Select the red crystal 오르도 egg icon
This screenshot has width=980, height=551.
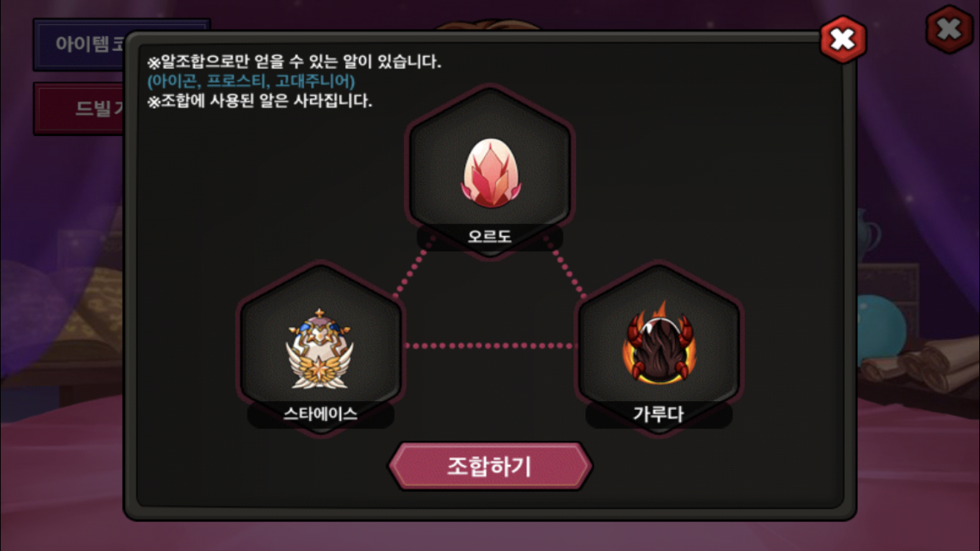(x=490, y=173)
